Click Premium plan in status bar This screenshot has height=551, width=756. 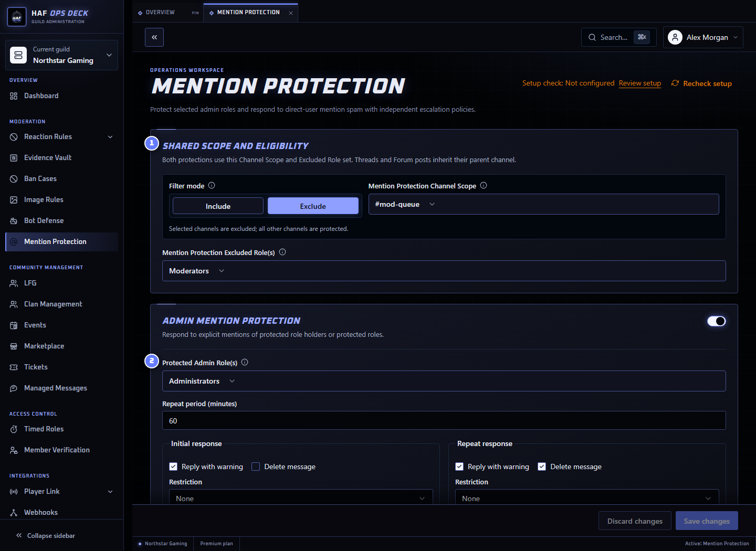tap(216, 544)
